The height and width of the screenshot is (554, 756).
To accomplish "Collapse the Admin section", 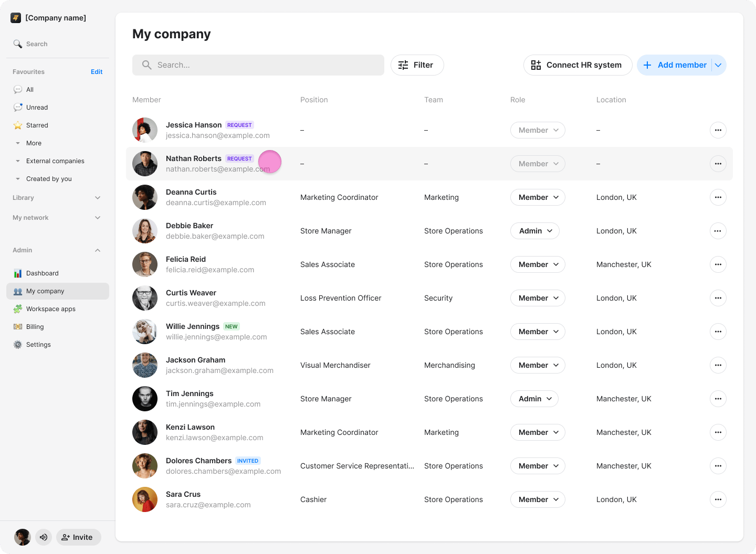I will (x=98, y=250).
